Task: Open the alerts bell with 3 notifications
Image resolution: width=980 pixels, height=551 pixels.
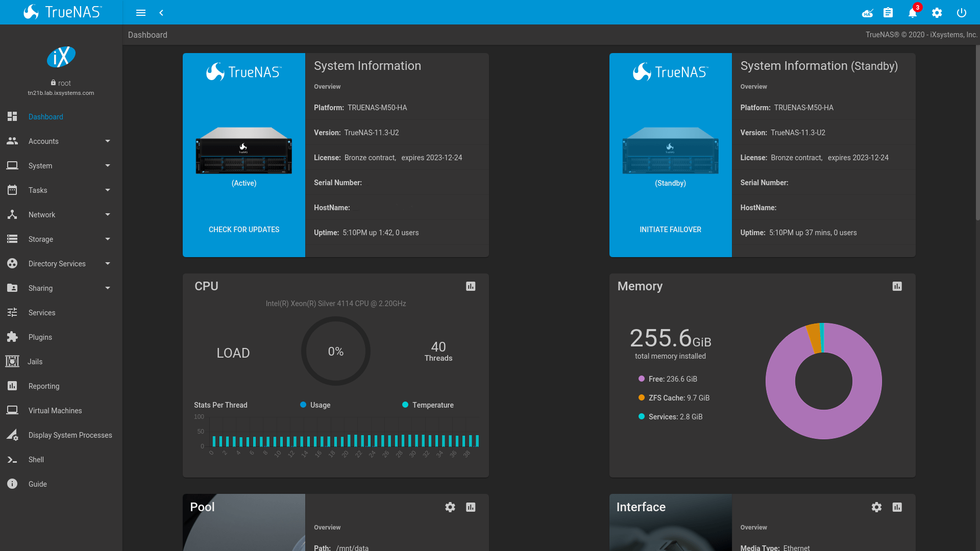Action: pyautogui.click(x=913, y=13)
